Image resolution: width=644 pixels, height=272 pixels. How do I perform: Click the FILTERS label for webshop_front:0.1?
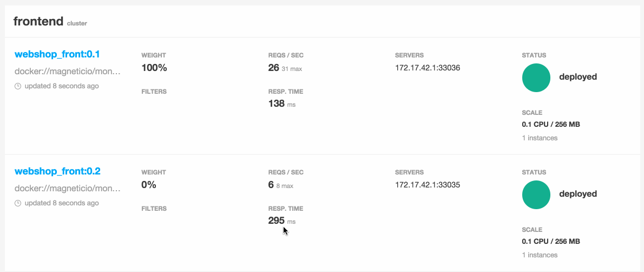pyautogui.click(x=154, y=92)
